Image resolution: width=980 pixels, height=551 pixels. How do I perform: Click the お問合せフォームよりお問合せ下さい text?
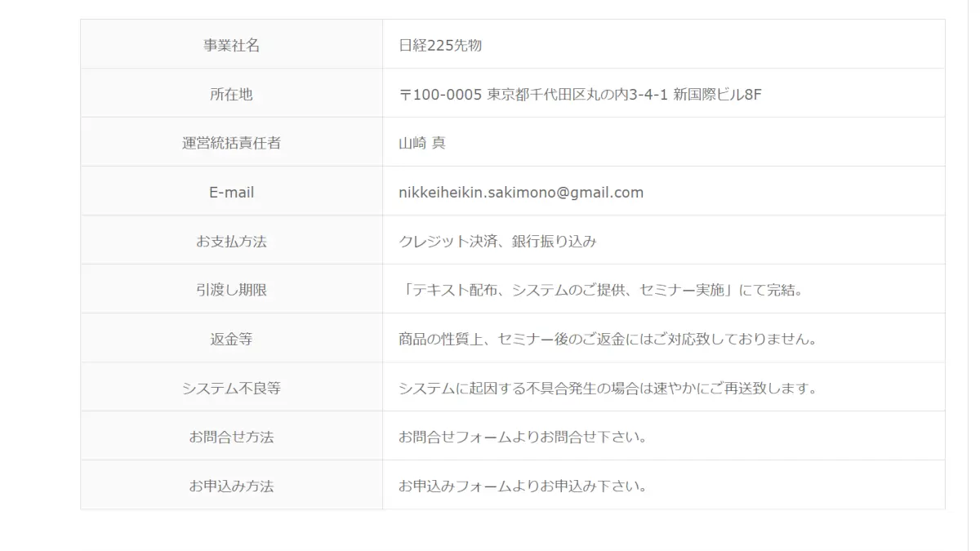pos(523,438)
